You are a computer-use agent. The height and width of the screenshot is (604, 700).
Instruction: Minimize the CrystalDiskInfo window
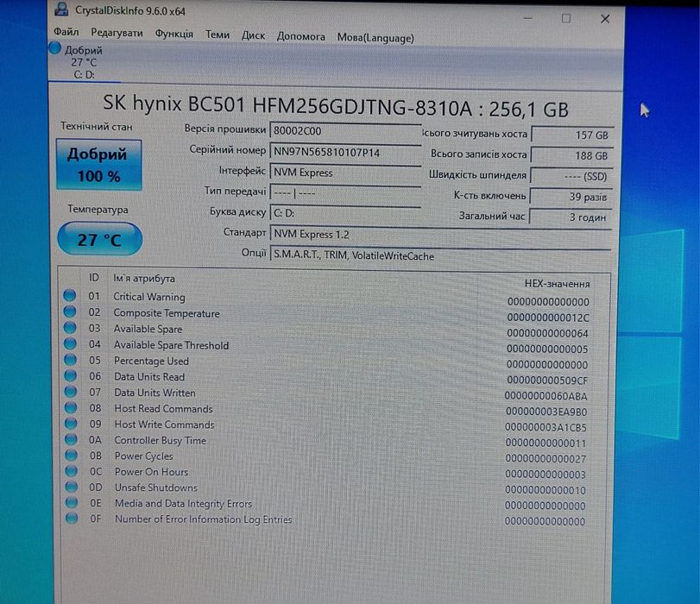pos(527,18)
